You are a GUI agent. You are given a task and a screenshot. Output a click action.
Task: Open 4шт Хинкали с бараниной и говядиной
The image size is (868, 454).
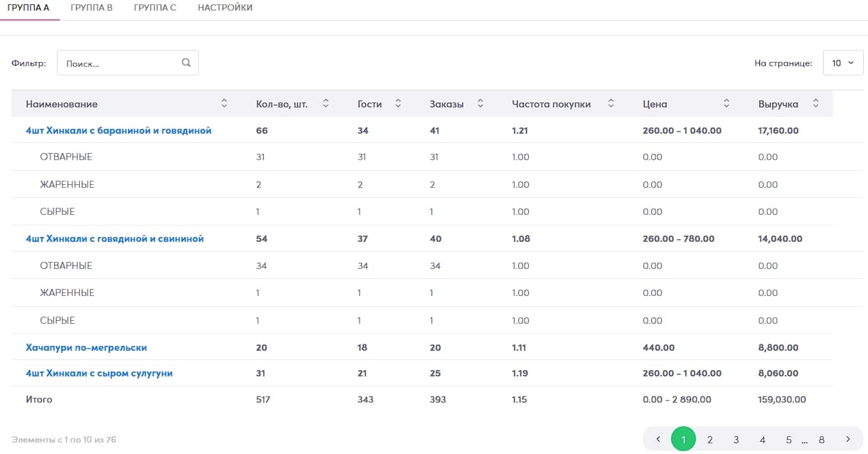pos(118,131)
